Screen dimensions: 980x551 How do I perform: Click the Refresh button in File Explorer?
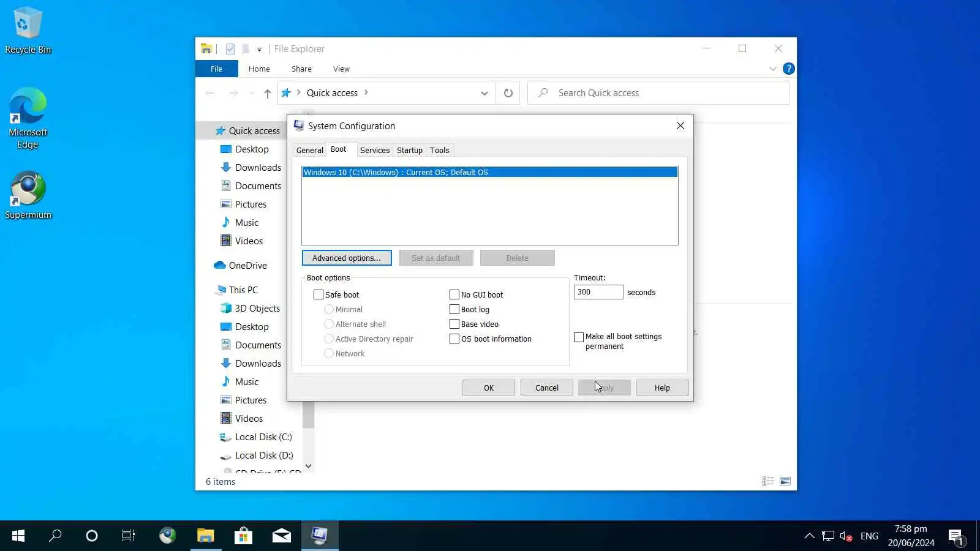(508, 93)
